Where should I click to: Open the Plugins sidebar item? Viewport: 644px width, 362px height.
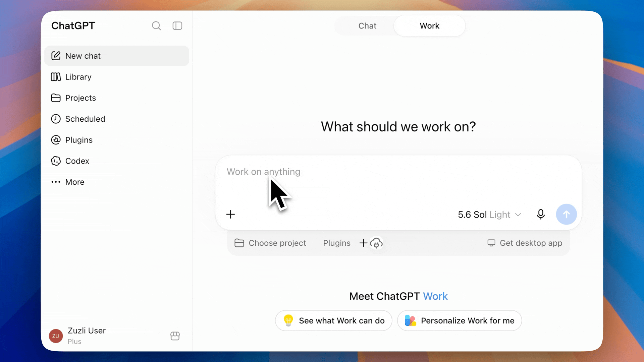pyautogui.click(x=117, y=140)
